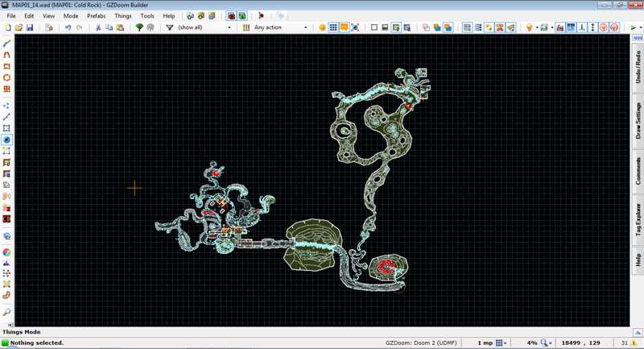The width and height of the screenshot is (644, 349).
Task: Open the Undo / Redo side tab
Action: tap(638, 67)
